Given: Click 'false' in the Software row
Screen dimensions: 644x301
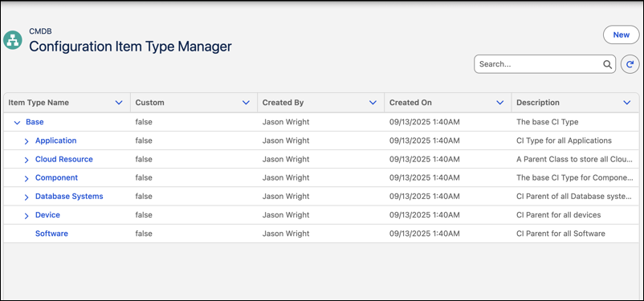Looking at the screenshot, I should pos(144,234).
